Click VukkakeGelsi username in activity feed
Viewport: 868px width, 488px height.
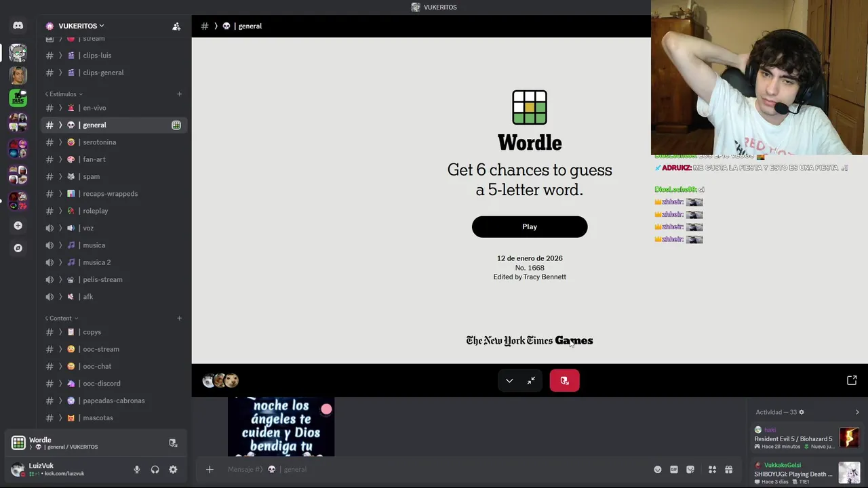[783, 466]
